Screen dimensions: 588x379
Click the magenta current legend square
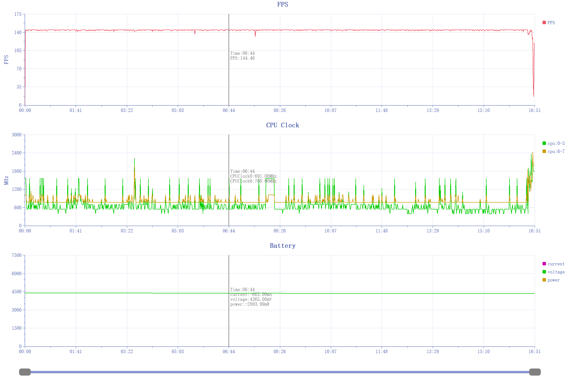[544, 264]
